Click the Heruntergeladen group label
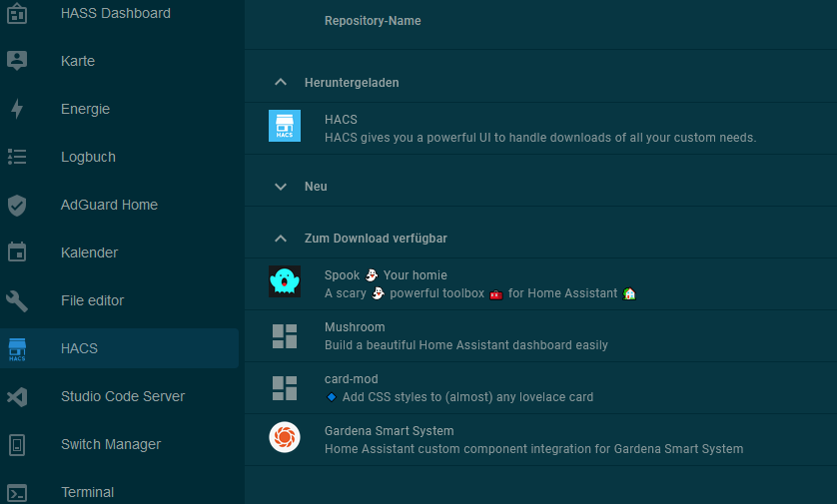The width and height of the screenshot is (837, 504). (352, 83)
